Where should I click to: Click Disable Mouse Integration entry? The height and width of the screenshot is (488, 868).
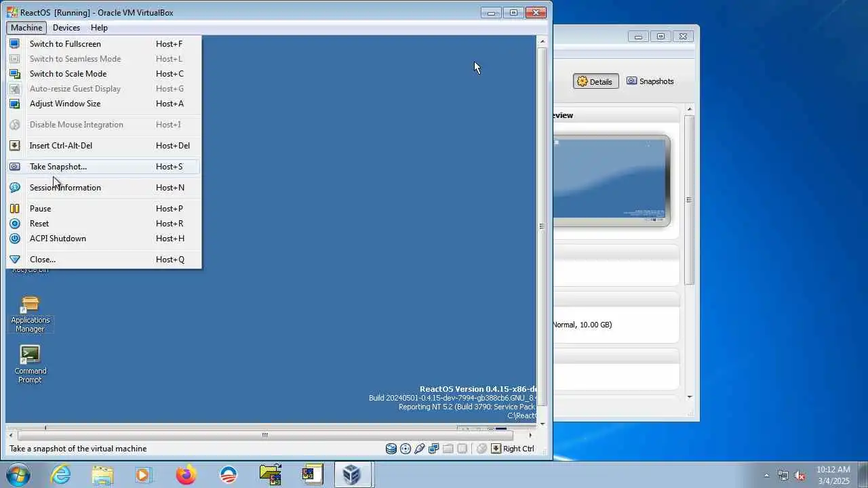[x=104, y=125]
